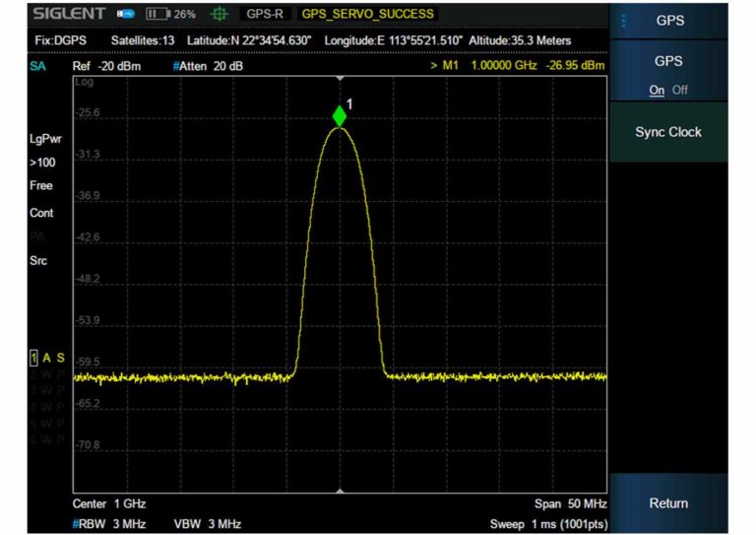This screenshot has width=756, height=535.
Task: Click the Log scale label
Action: pos(84,82)
